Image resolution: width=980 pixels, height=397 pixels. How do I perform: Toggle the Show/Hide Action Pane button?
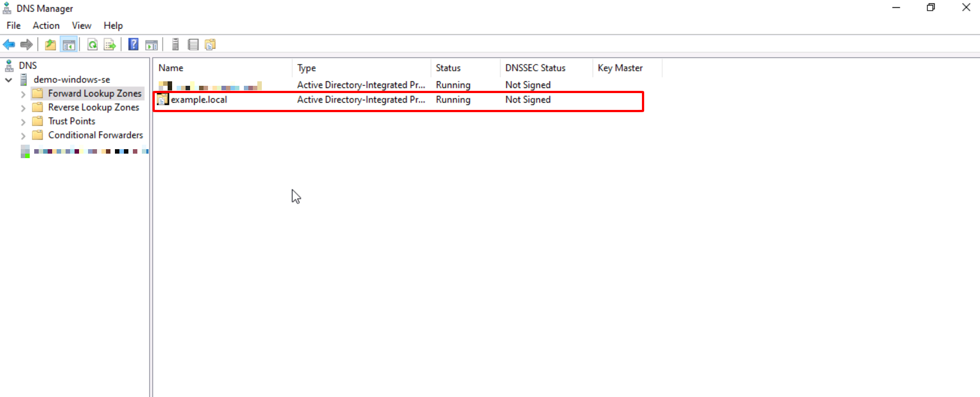pyautogui.click(x=151, y=45)
